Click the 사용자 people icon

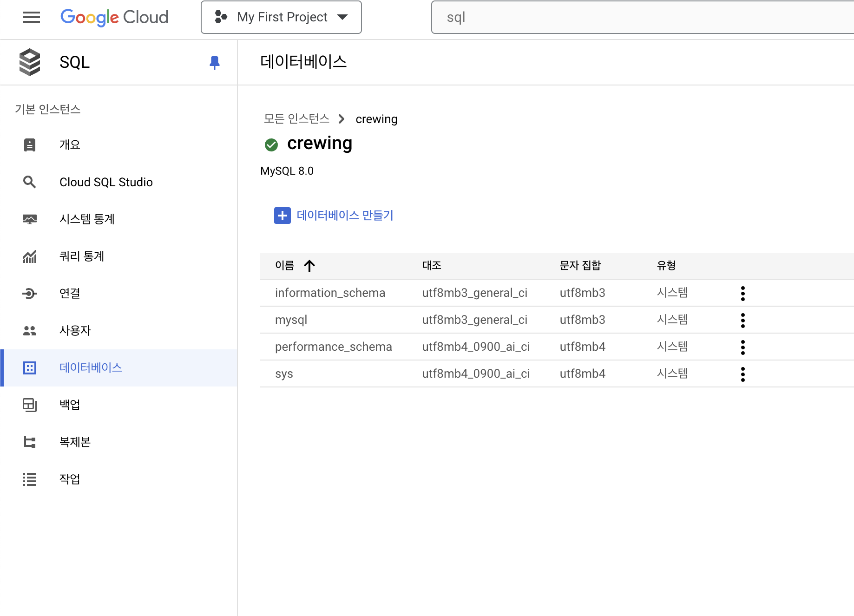pos(30,331)
